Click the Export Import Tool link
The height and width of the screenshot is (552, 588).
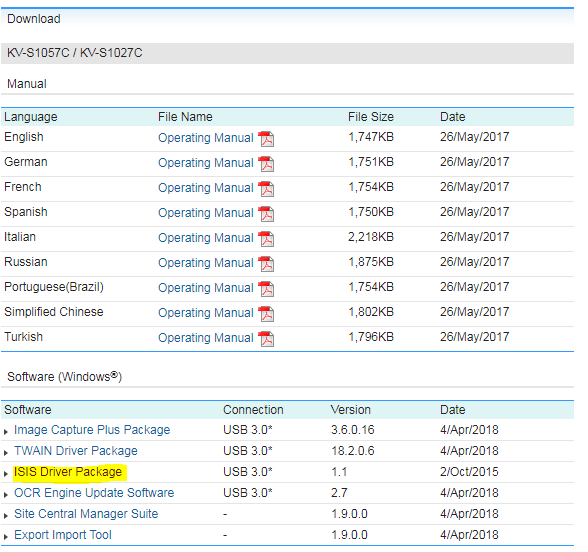coord(63,535)
